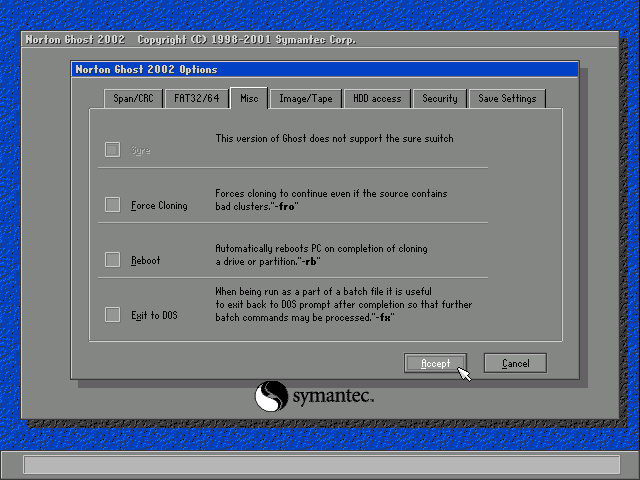Click the Force Cloning label
The height and width of the screenshot is (480, 640).
pyautogui.click(x=159, y=205)
